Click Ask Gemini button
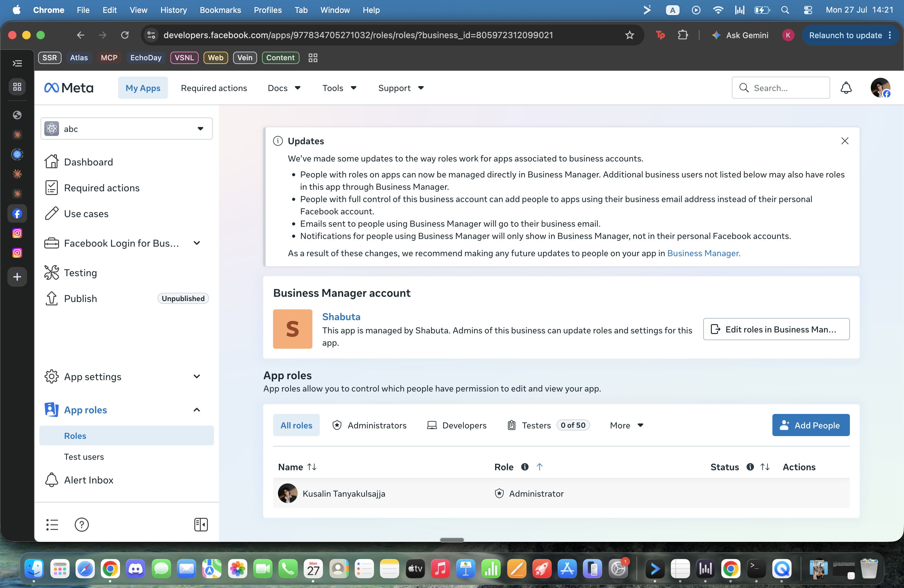The width and height of the screenshot is (904, 588). tap(740, 35)
